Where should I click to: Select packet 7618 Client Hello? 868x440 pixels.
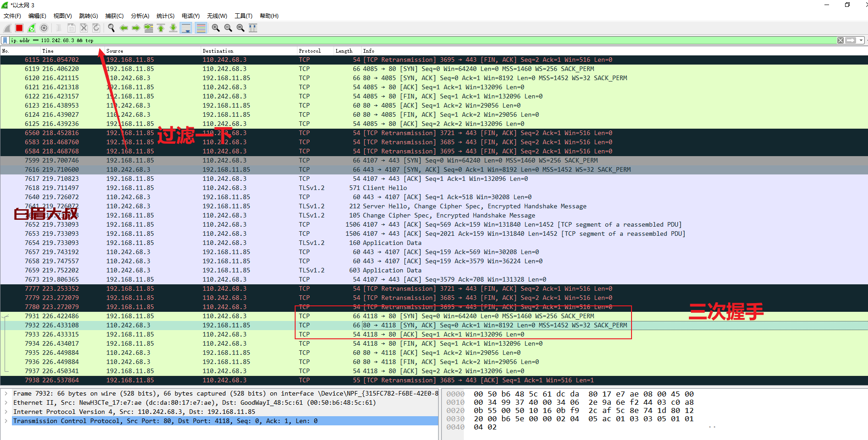tap(434, 188)
